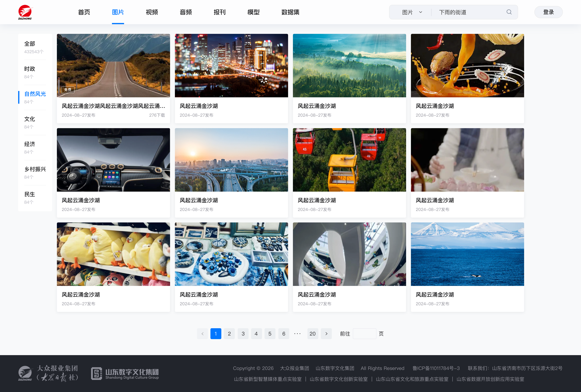Click 大众报业集团 footer logo
This screenshot has width=581, height=392.
48,373
